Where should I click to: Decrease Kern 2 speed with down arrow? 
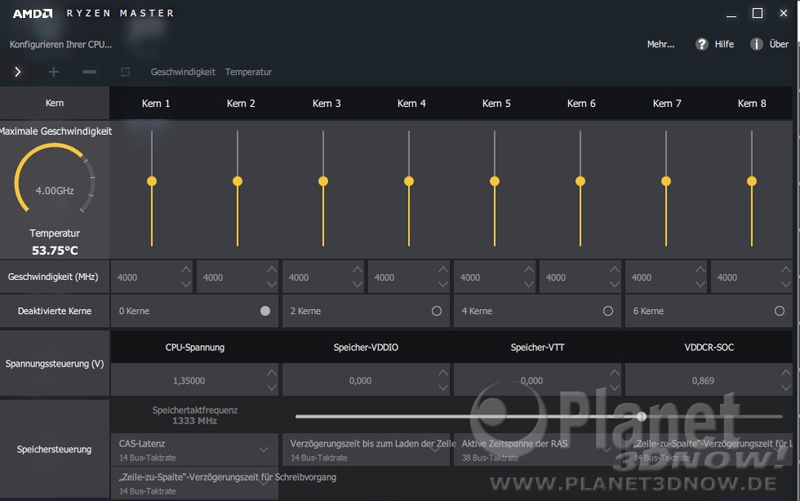point(272,285)
